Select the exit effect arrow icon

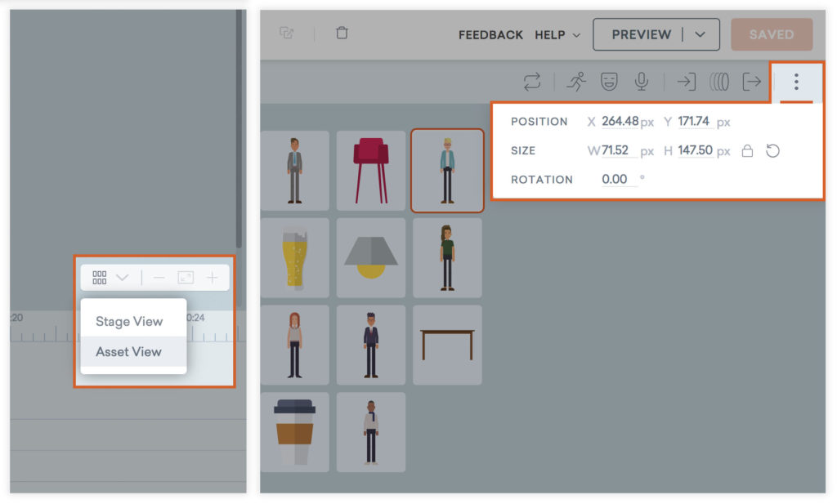coord(751,82)
